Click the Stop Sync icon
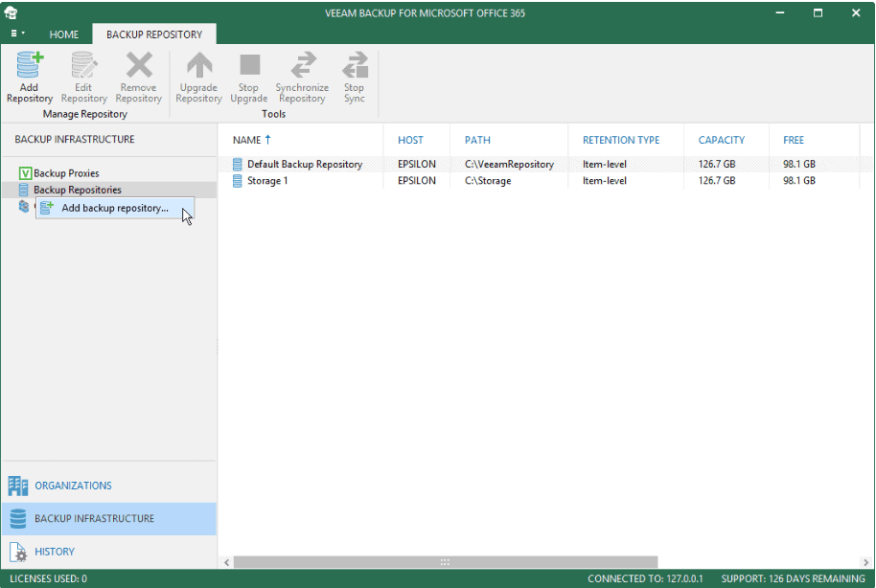Screen dimensions: 876x588 [x=355, y=65]
